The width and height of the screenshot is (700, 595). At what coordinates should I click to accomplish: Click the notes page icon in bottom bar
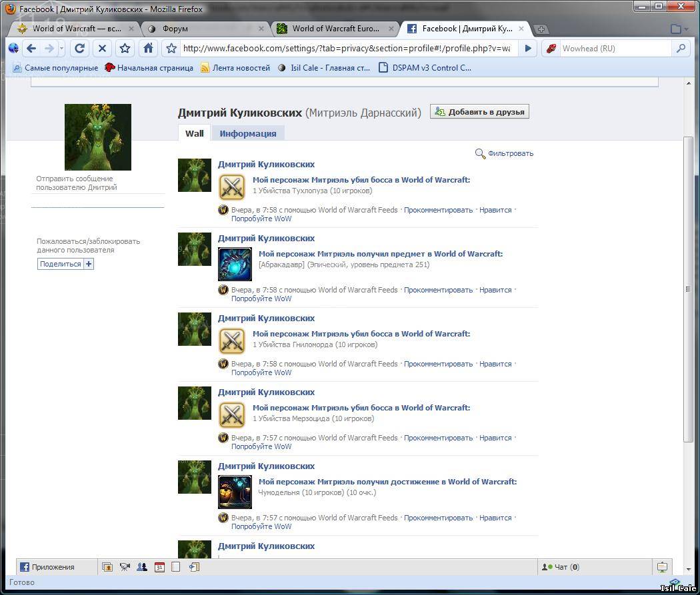coord(176,567)
